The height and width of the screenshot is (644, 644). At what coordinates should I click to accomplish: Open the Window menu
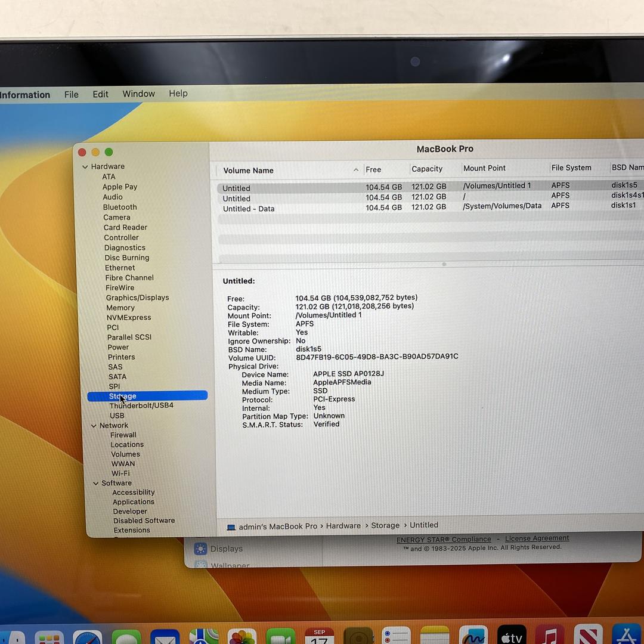tap(138, 94)
